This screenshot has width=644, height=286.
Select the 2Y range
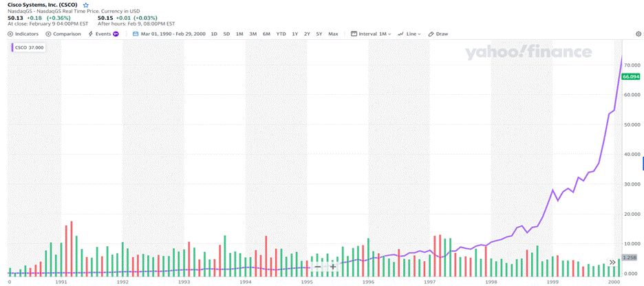[x=307, y=34]
